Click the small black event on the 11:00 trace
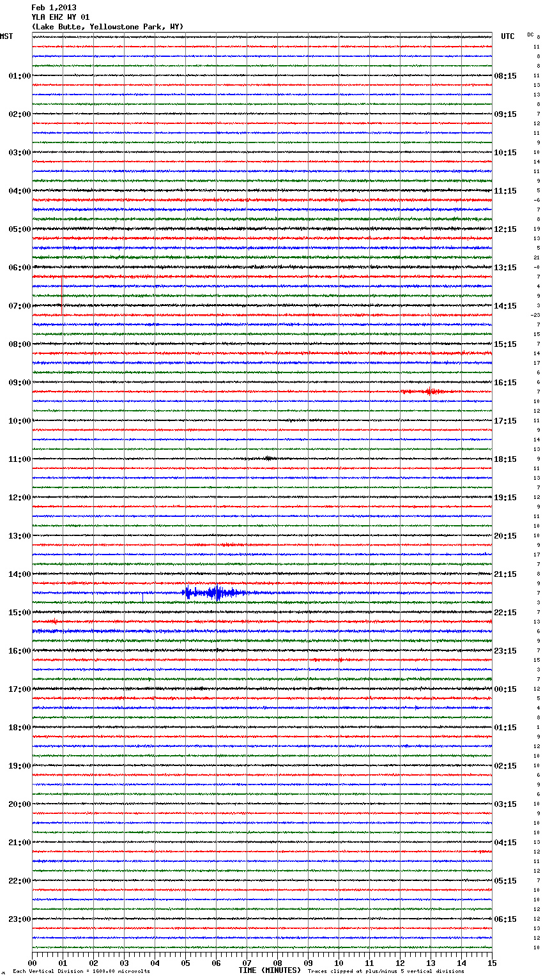 pos(269,458)
